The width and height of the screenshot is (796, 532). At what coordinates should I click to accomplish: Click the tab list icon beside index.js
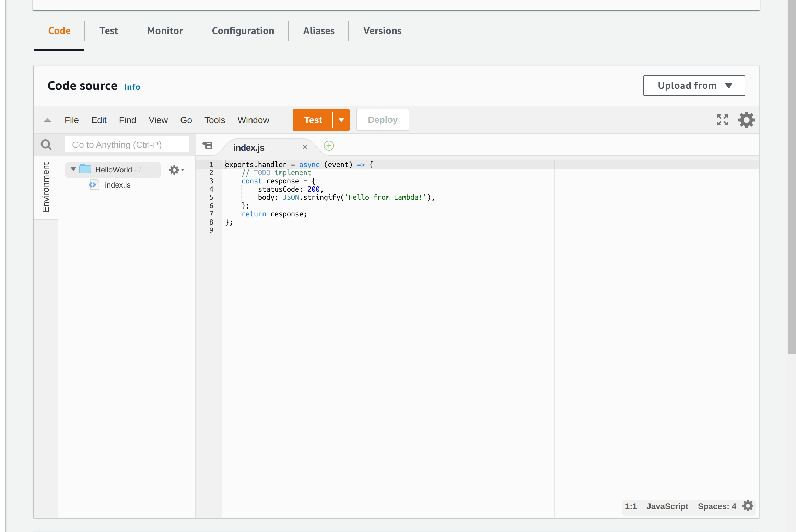click(208, 146)
